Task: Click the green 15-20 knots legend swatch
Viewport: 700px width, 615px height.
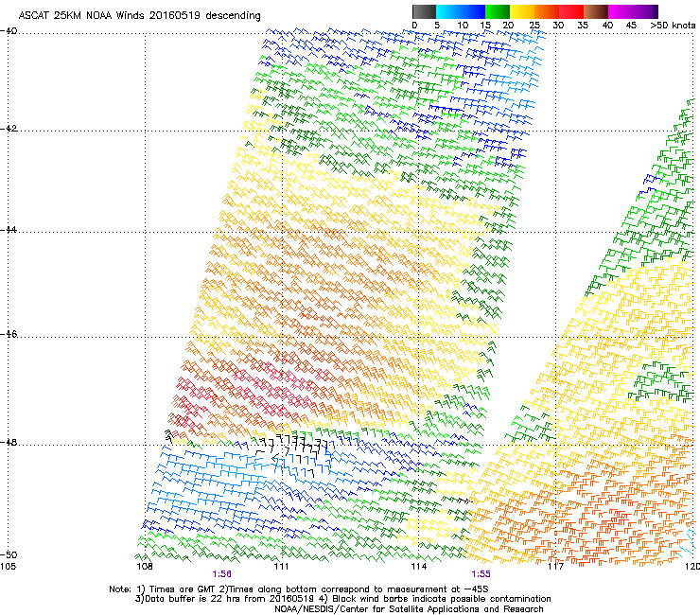Action: pyautogui.click(x=498, y=11)
